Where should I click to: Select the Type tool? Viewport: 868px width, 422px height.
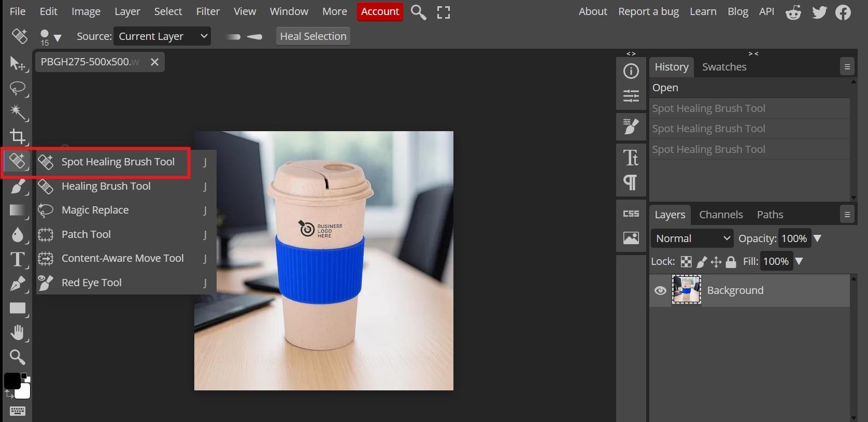[18, 259]
